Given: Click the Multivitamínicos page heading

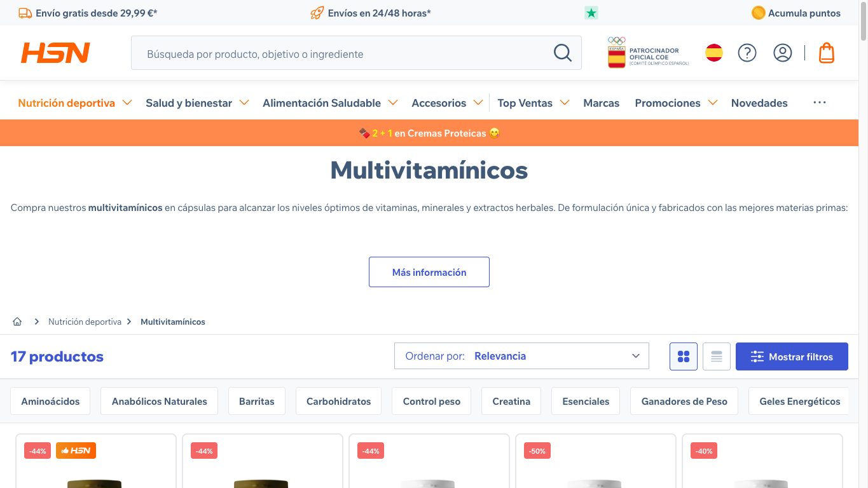Looking at the screenshot, I should [x=429, y=170].
